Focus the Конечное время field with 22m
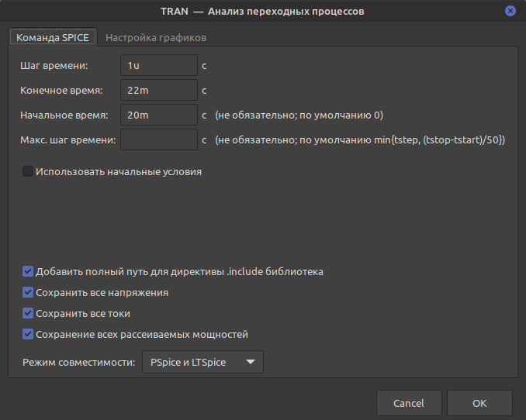 click(159, 91)
